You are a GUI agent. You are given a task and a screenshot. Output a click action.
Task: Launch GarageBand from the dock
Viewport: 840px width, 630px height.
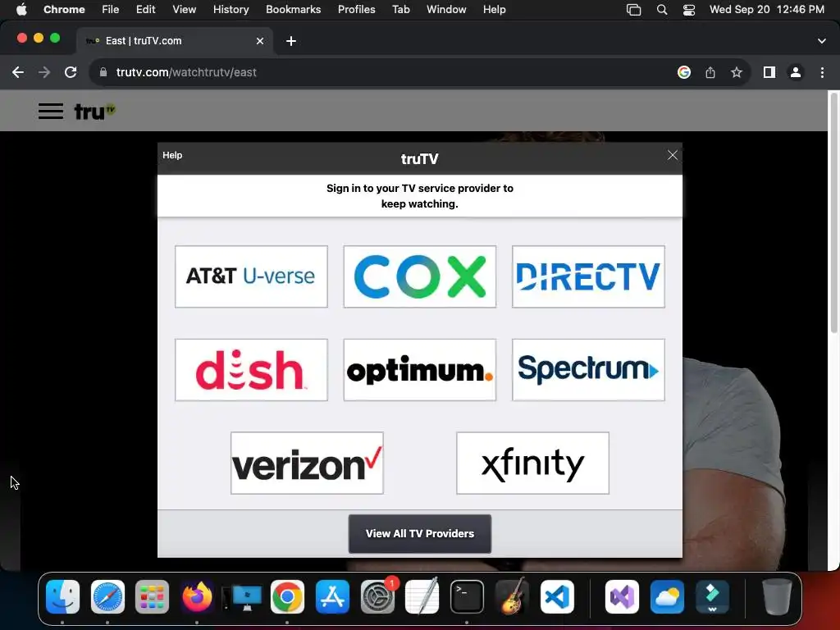pyautogui.click(x=512, y=596)
